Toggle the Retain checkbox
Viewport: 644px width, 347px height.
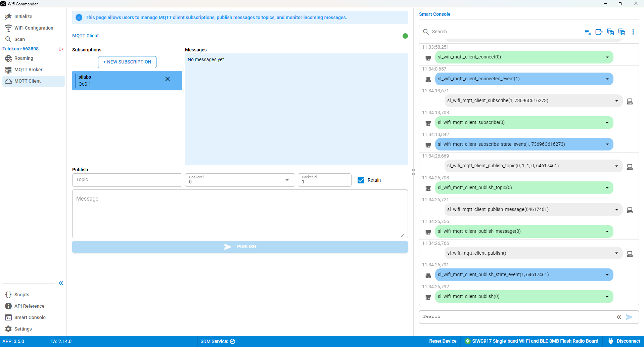[361, 180]
